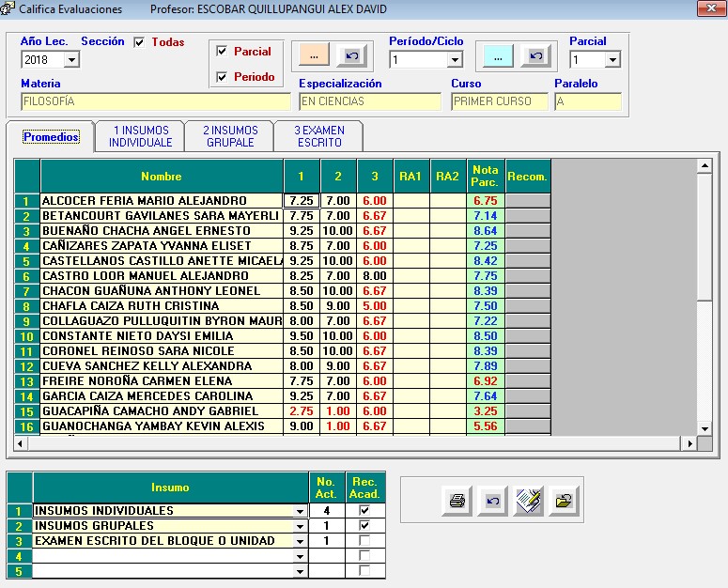Click the printer icon button

(457, 502)
